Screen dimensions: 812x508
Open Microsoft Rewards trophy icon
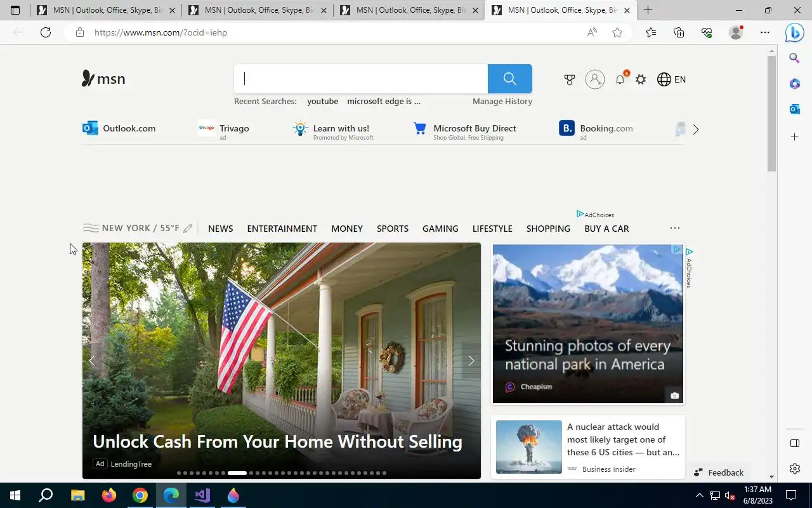570,79
